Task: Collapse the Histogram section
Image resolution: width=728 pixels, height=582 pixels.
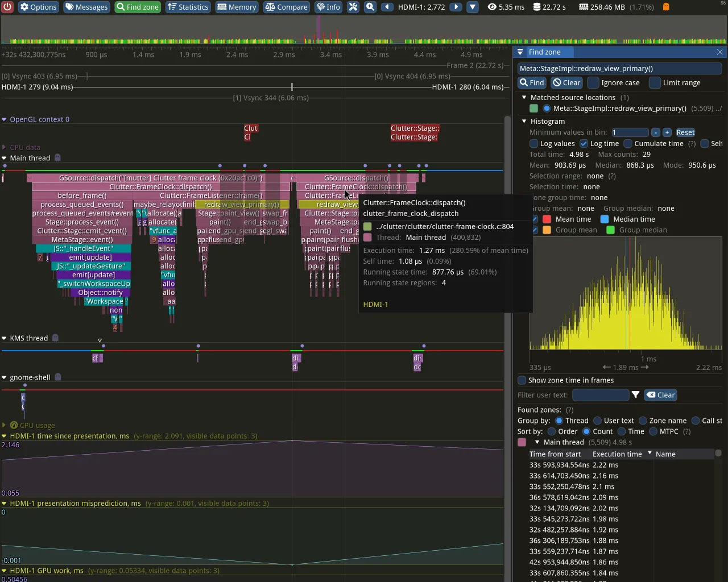Action: tap(524, 122)
